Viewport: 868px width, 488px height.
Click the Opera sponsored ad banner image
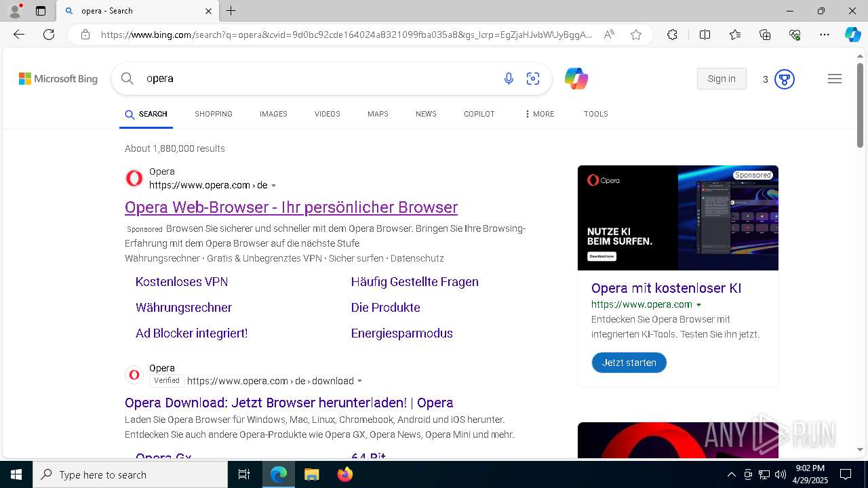click(x=678, y=218)
